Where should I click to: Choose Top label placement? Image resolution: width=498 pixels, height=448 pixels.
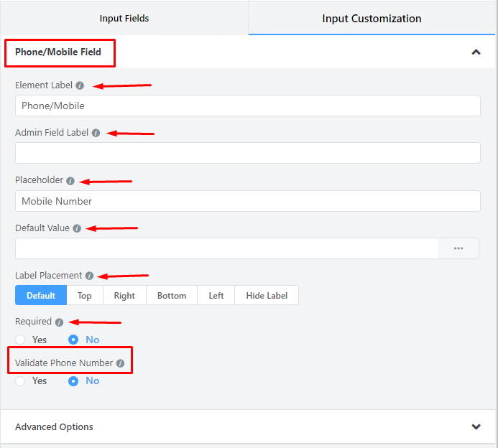pos(85,296)
